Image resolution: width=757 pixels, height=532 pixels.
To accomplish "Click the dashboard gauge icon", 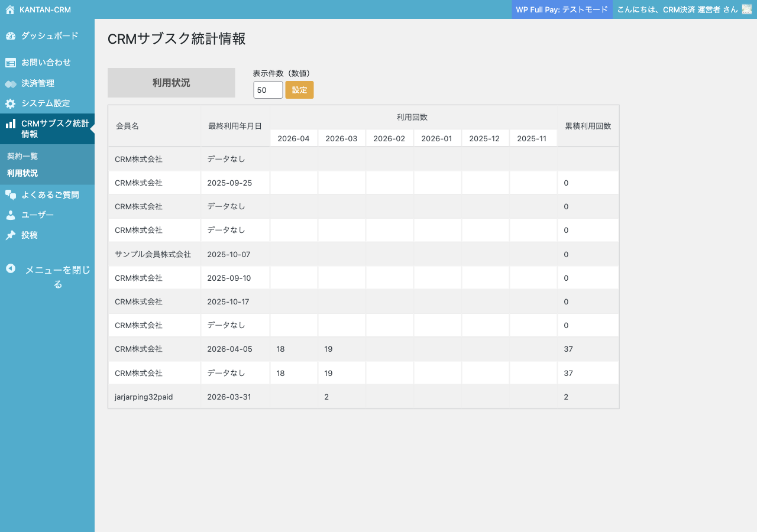I will click(x=11, y=36).
